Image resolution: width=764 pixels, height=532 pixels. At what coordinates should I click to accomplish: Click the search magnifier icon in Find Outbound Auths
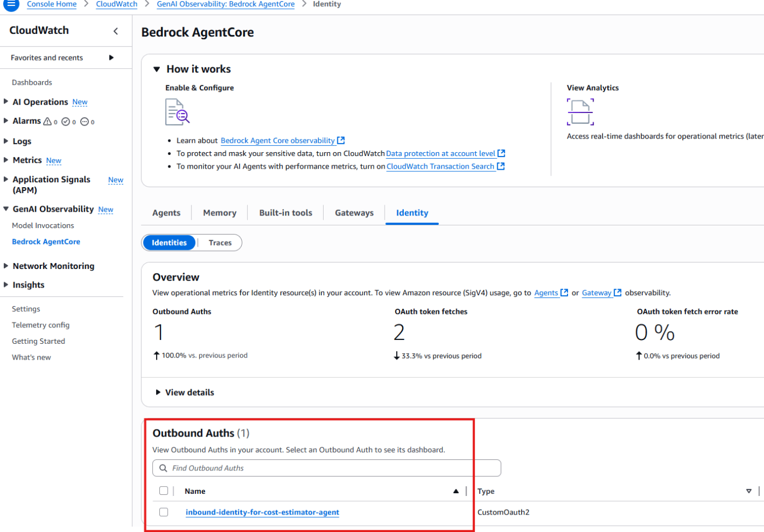tap(163, 468)
